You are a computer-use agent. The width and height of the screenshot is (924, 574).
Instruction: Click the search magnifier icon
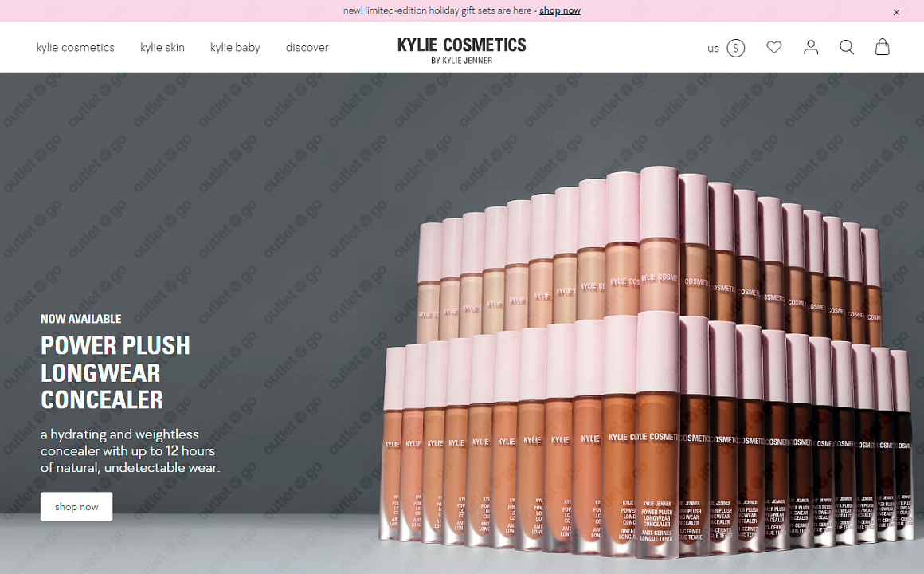847,47
